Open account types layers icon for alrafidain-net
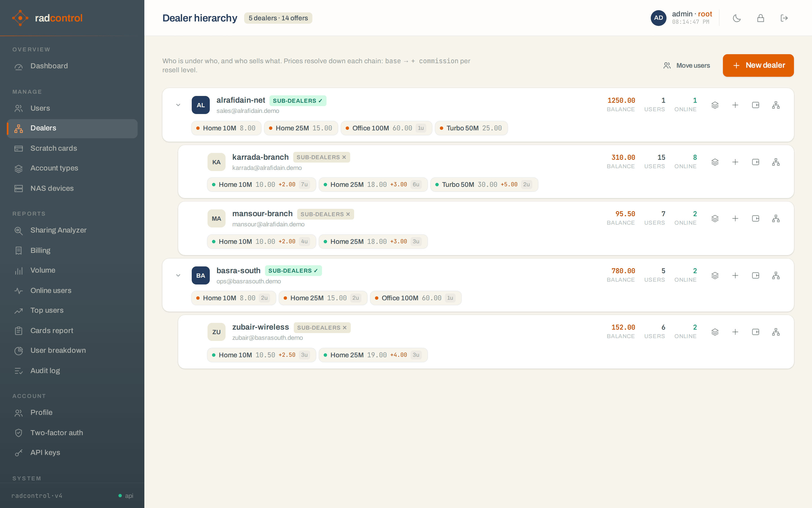This screenshot has width=812, height=508. point(715,105)
